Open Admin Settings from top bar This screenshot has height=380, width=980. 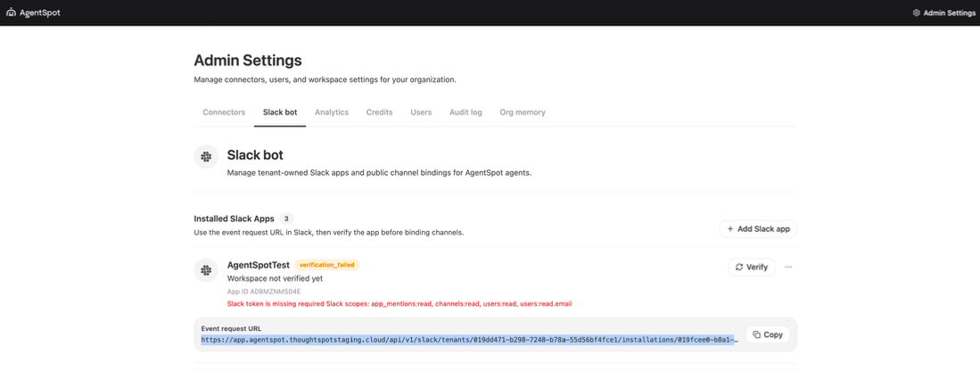pos(943,12)
